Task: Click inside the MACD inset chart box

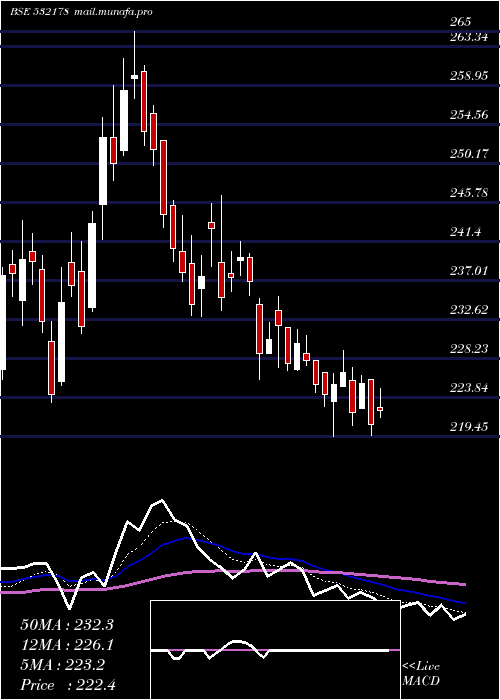Action: [275, 650]
